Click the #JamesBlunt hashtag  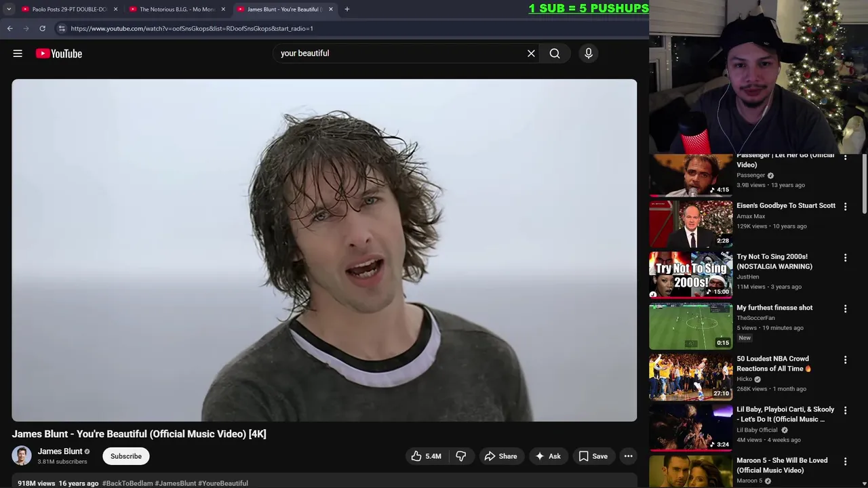(x=176, y=483)
